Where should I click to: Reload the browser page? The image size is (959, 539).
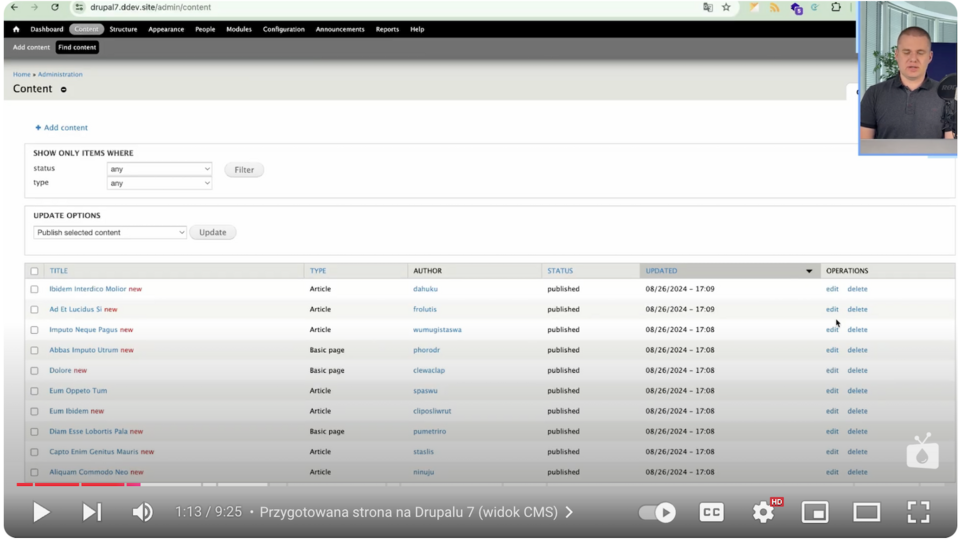click(55, 7)
